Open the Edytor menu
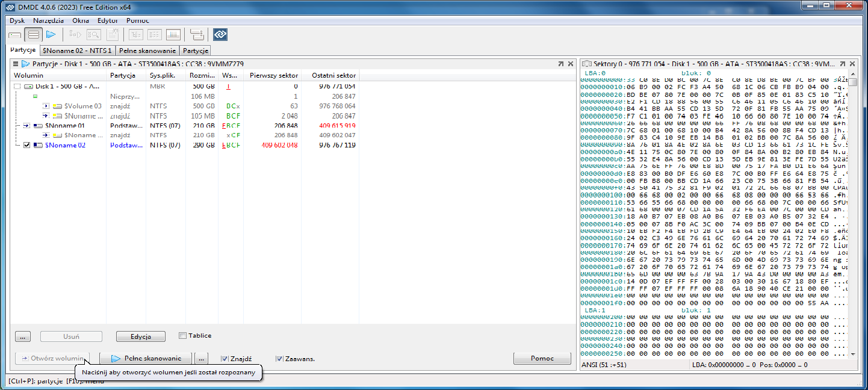The width and height of the screenshot is (868, 390). point(108,20)
